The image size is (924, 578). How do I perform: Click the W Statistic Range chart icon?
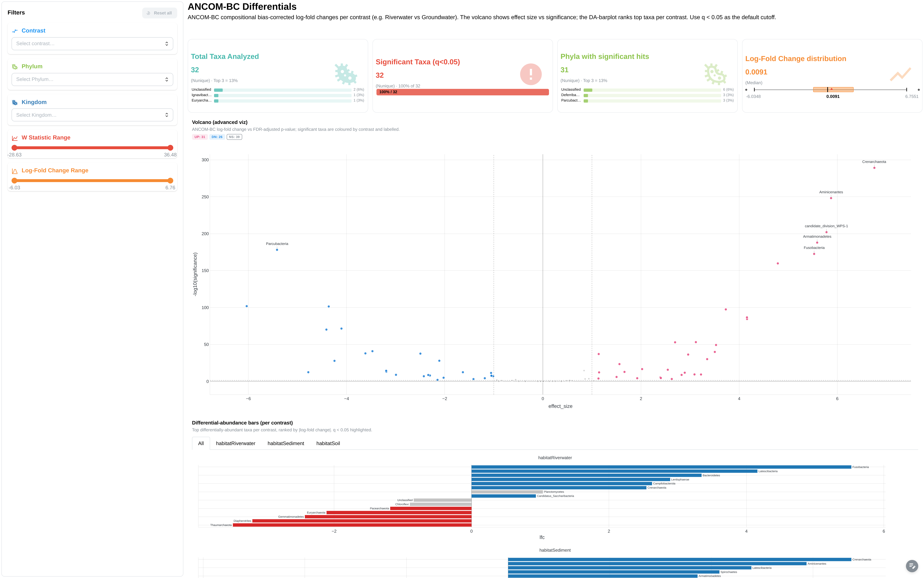click(x=15, y=138)
